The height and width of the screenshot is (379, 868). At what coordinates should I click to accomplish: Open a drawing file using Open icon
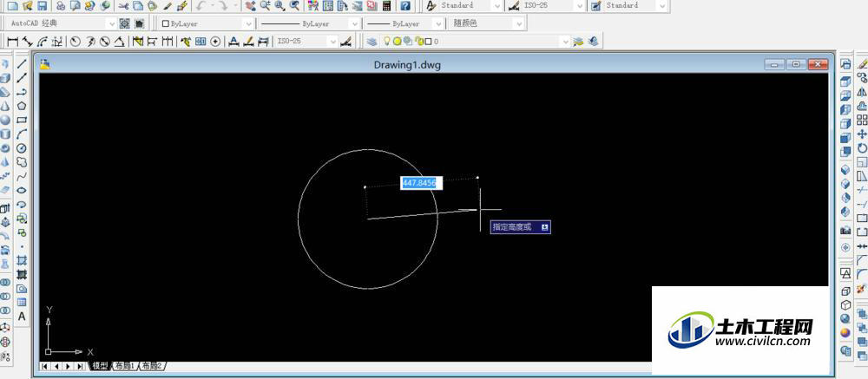[x=27, y=6]
